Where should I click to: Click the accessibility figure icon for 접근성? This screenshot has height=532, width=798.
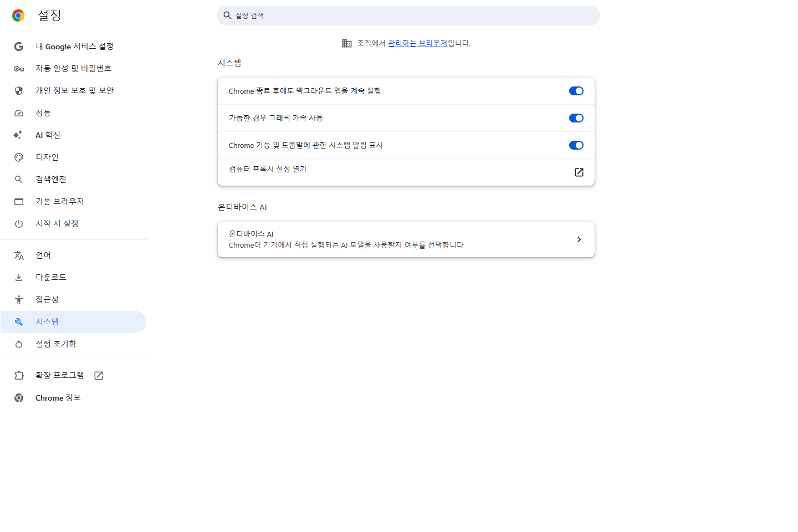coord(19,300)
